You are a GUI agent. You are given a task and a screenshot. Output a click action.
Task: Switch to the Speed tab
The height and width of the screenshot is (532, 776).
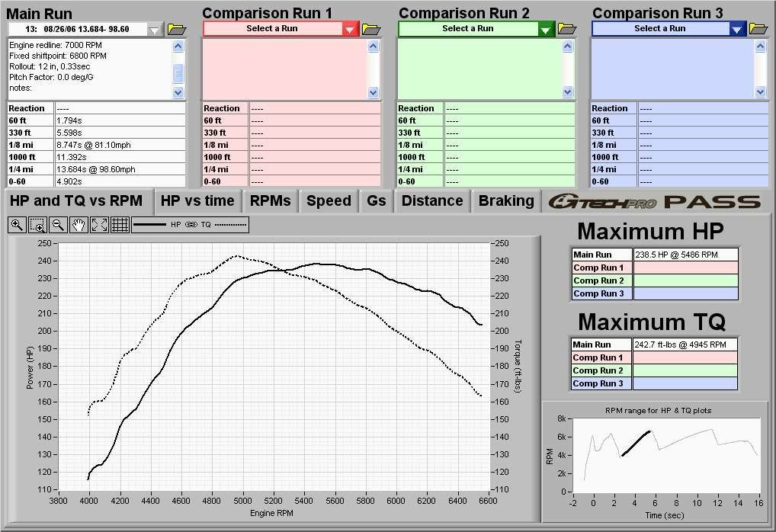tap(329, 201)
